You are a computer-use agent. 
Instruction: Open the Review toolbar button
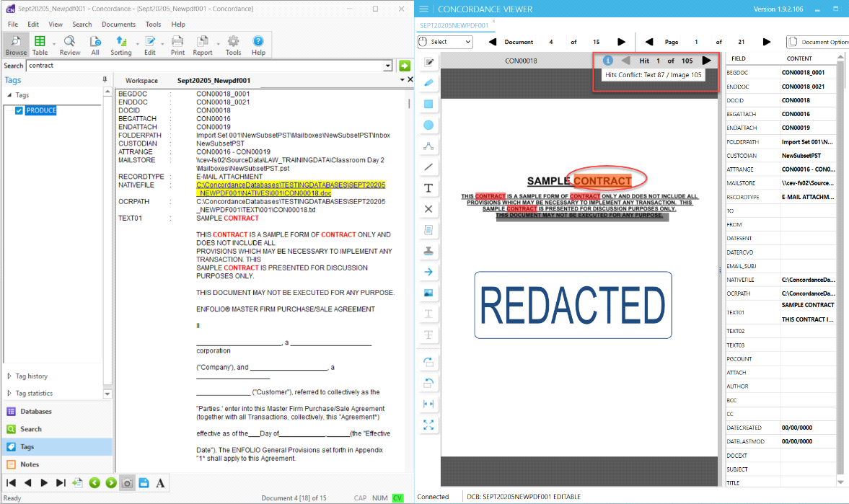tap(69, 45)
